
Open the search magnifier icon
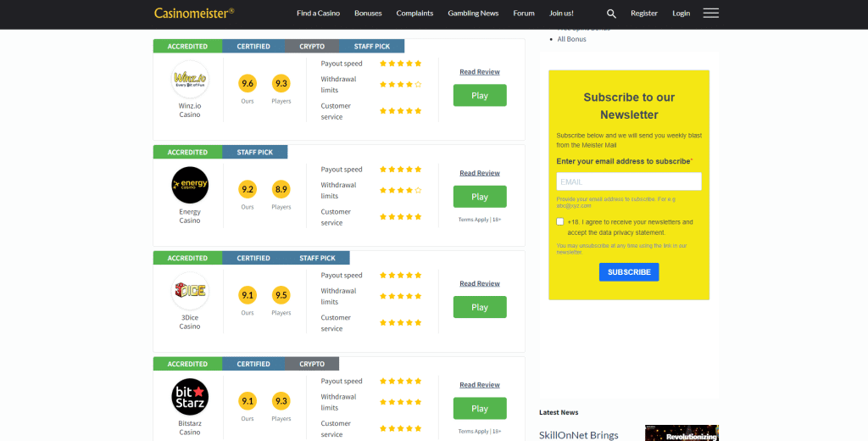coord(611,14)
